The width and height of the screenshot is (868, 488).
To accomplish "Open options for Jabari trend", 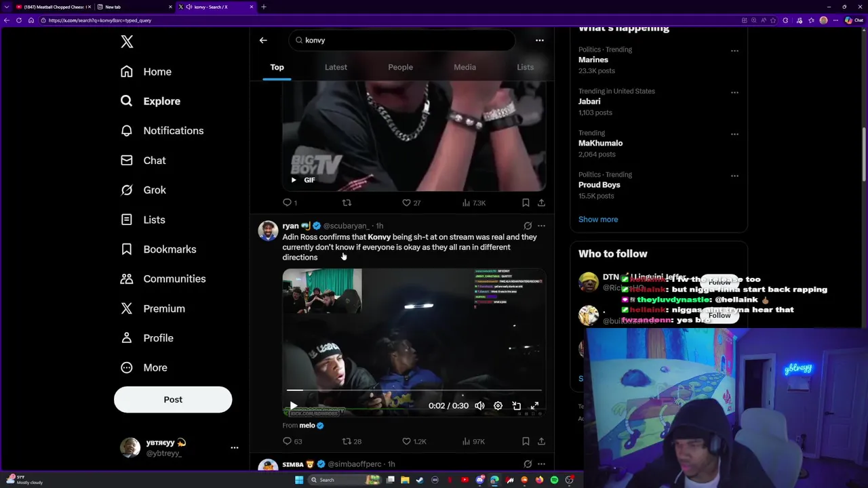I will tap(734, 92).
